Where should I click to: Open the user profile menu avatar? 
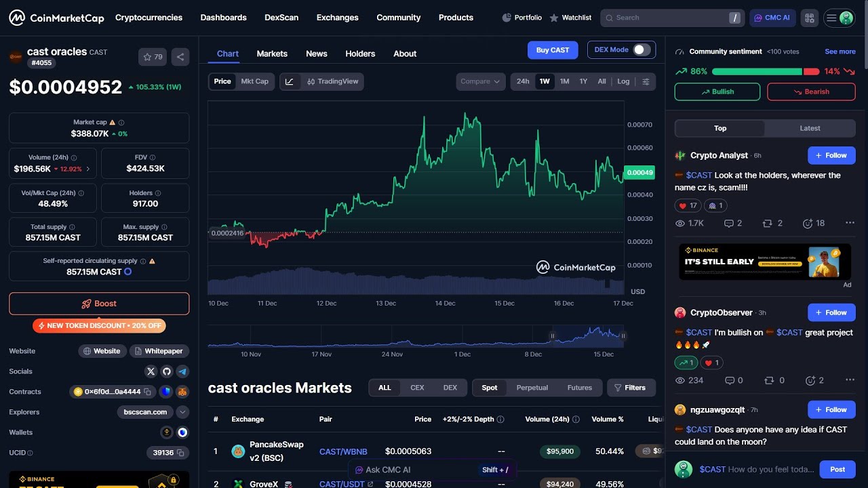point(840,18)
